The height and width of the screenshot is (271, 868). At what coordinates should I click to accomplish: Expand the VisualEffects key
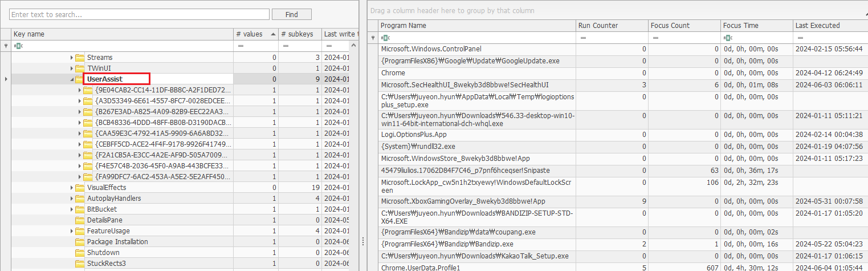(72, 187)
